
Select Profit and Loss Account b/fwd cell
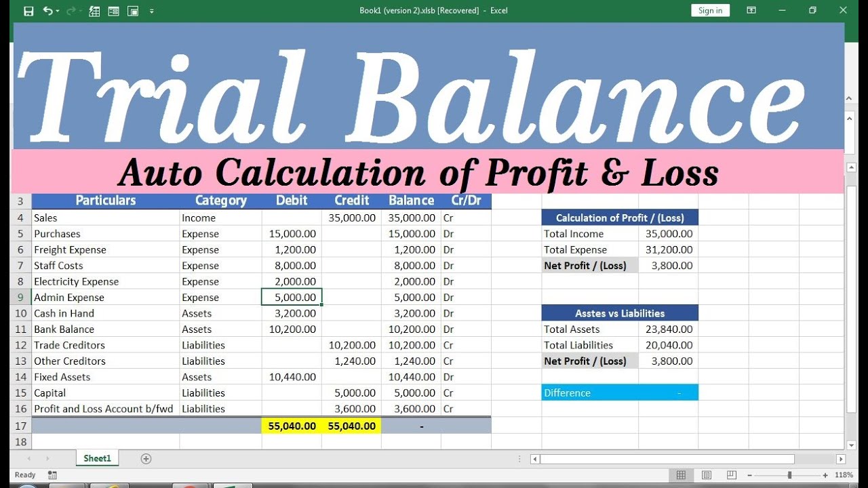(x=105, y=409)
